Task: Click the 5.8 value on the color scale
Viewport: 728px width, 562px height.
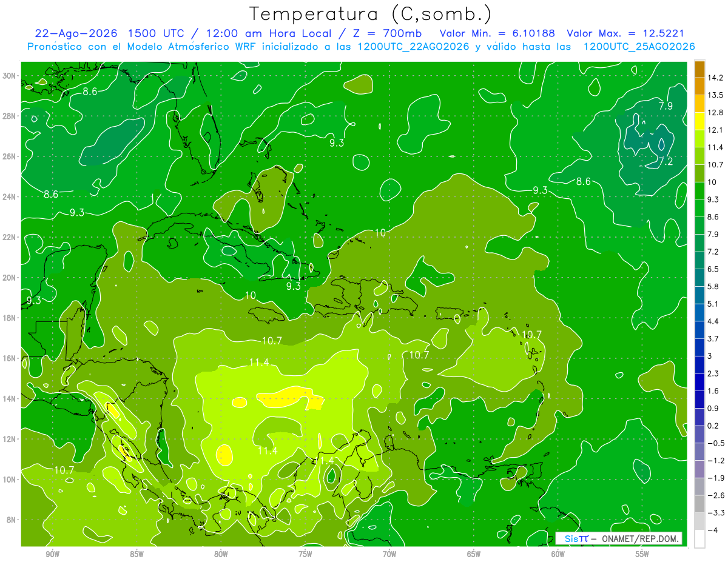Action: coord(713,287)
